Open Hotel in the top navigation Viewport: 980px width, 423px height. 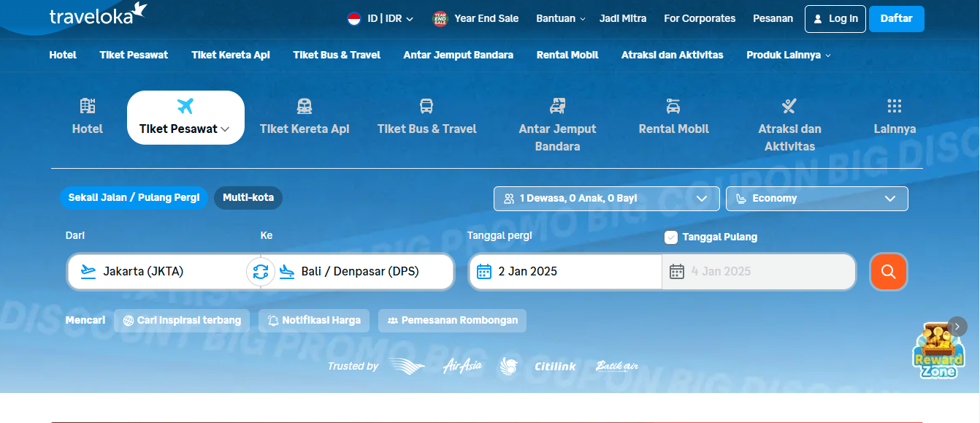pos(63,55)
